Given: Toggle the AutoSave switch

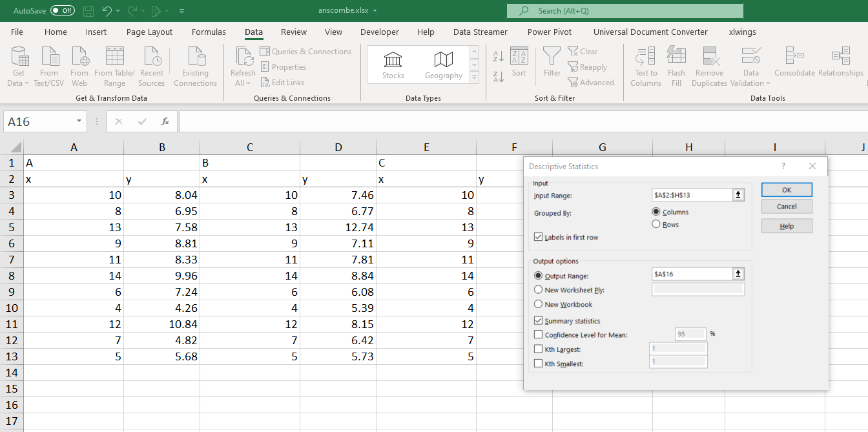Looking at the screenshot, I should tap(62, 11).
